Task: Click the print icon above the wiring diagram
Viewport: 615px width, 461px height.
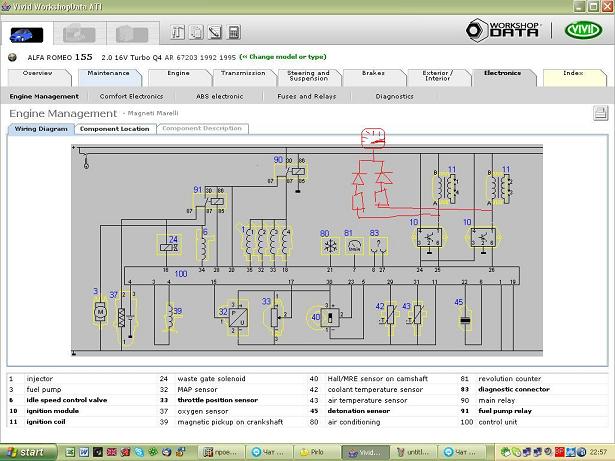Action: click(x=600, y=113)
